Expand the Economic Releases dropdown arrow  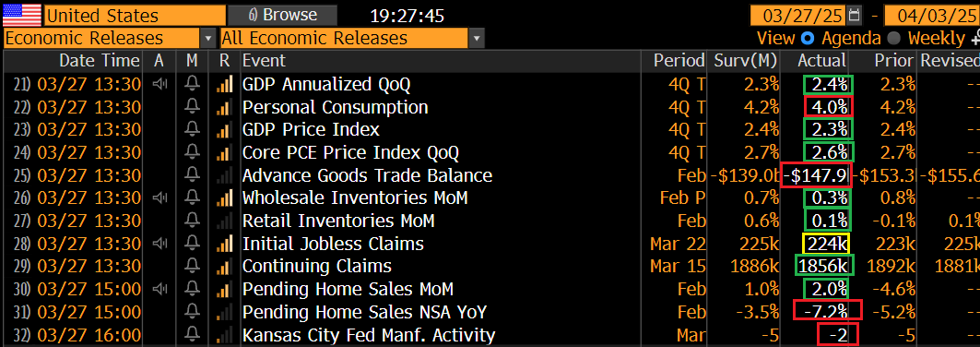click(x=208, y=39)
